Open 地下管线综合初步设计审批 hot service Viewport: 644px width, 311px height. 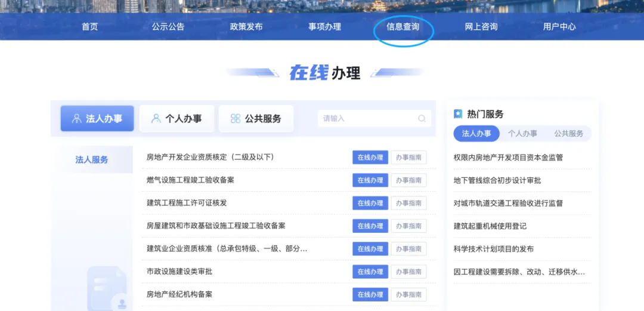[497, 181]
